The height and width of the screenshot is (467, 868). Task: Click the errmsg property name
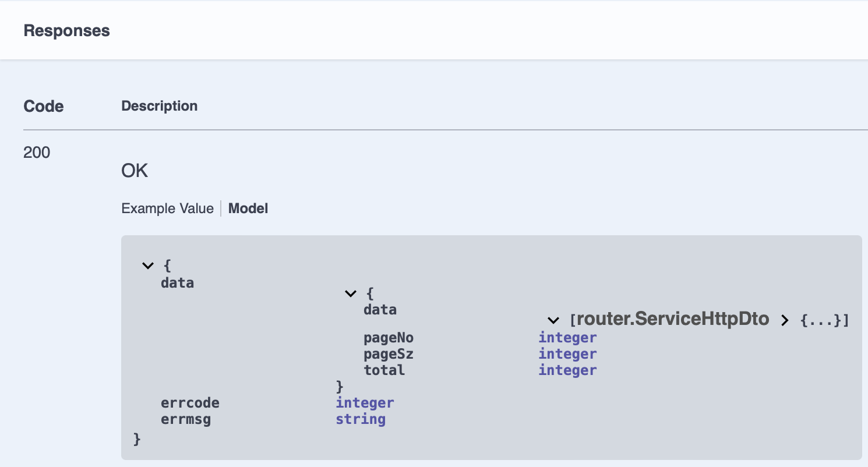pos(186,419)
